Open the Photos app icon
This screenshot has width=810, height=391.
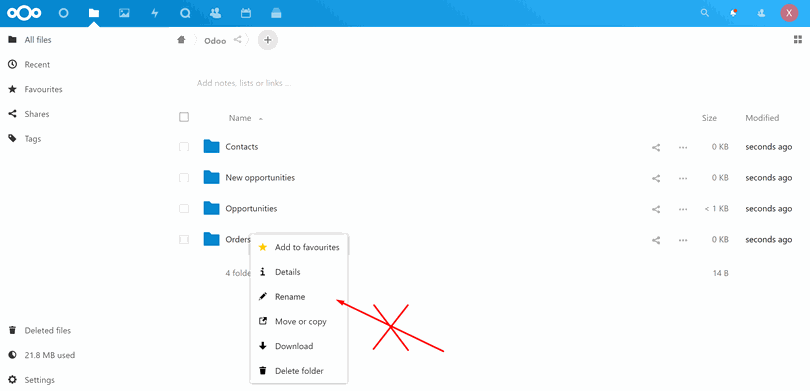click(x=124, y=13)
